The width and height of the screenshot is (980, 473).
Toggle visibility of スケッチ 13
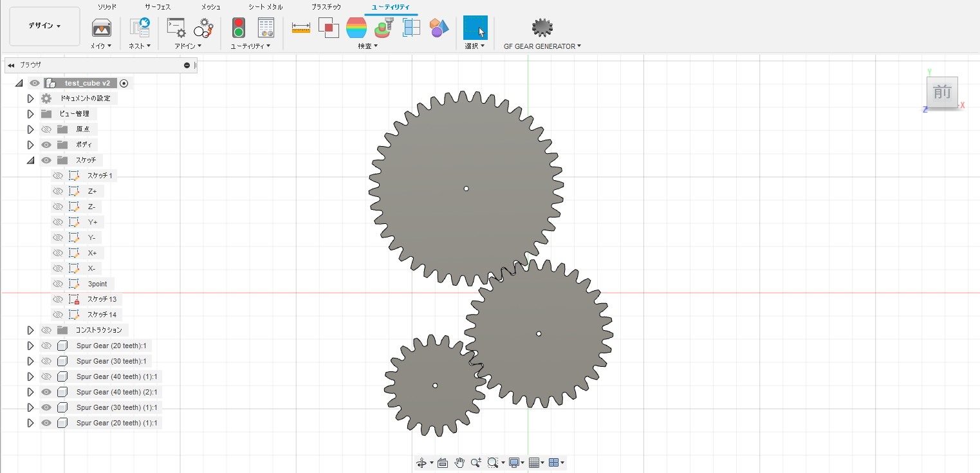point(58,299)
